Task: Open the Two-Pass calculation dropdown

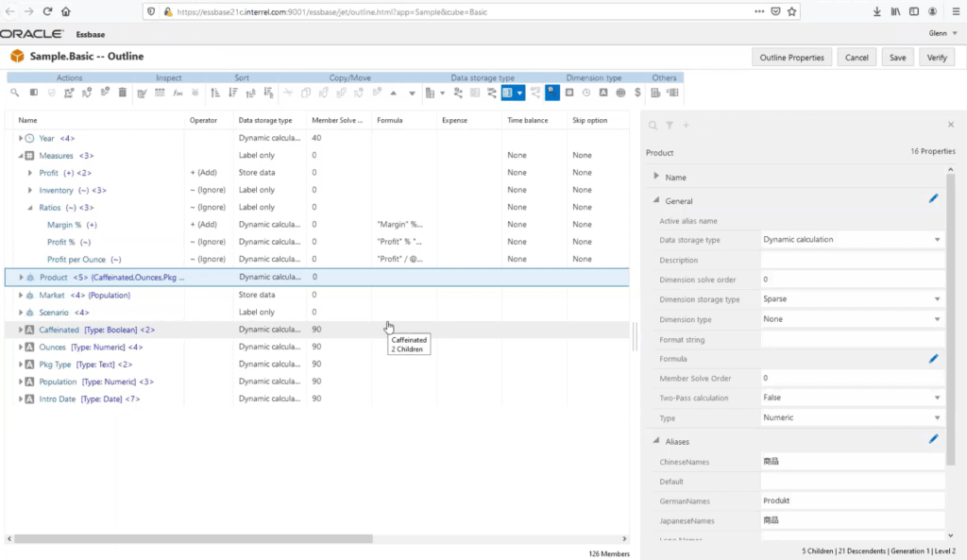Action: [x=853, y=398]
